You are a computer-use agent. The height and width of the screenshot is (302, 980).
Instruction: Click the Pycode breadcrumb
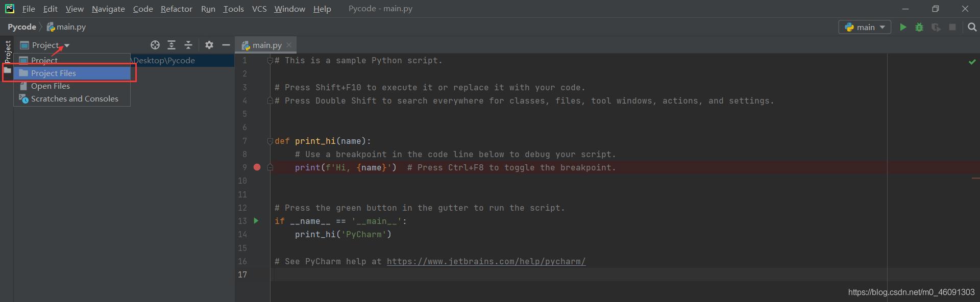pyautogui.click(x=22, y=27)
